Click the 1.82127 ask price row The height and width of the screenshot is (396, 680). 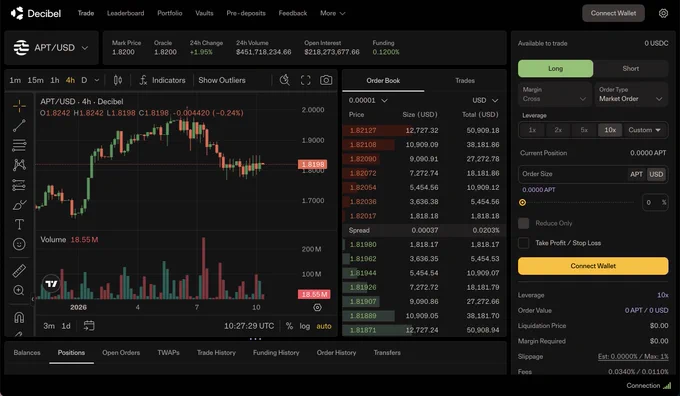click(424, 130)
